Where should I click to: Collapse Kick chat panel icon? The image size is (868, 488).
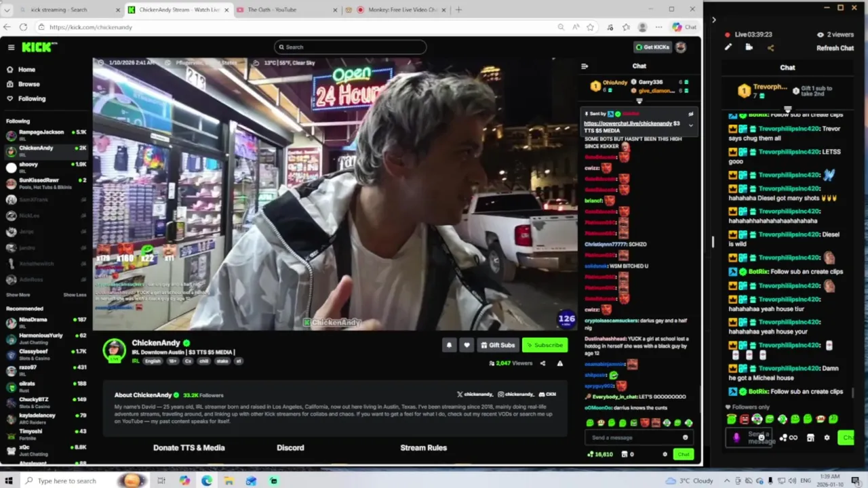585,66
